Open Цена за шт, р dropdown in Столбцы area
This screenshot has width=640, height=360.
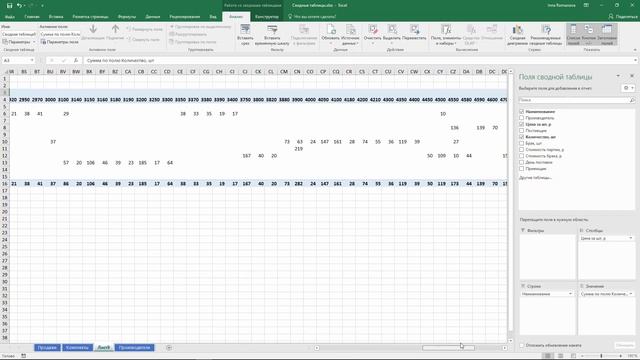(631, 238)
